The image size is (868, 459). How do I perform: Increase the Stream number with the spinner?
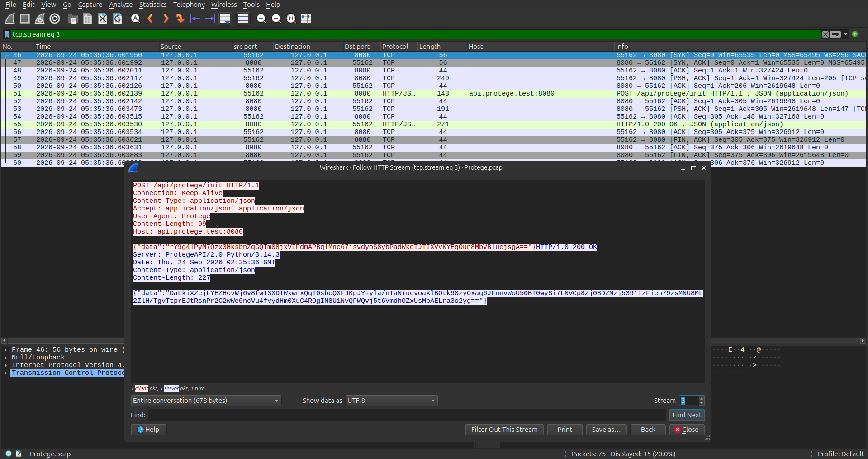[702, 398]
